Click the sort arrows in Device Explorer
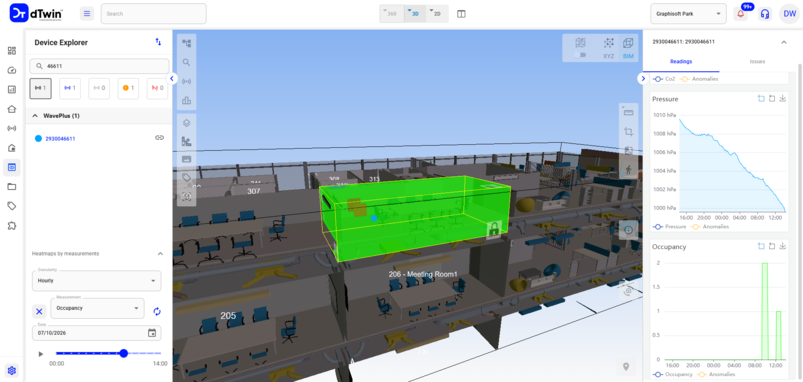The width and height of the screenshot is (803, 382). pyautogui.click(x=158, y=42)
